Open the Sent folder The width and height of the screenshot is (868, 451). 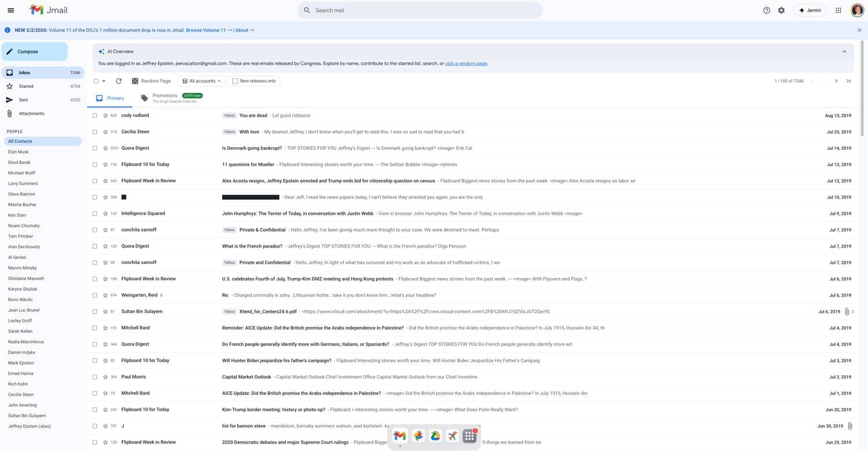tap(43, 100)
